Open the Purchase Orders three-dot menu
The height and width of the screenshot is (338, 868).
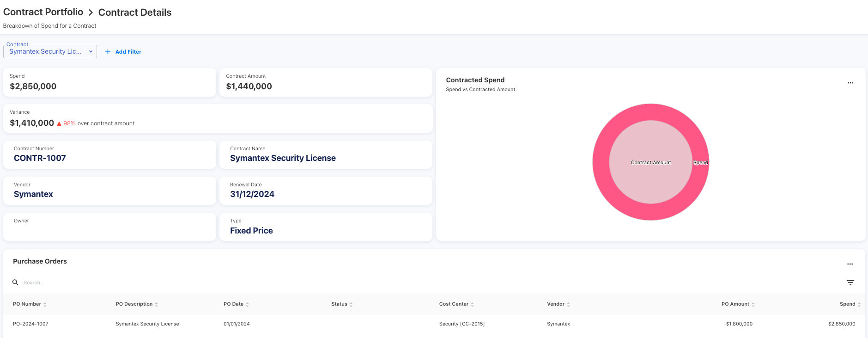(x=850, y=264)
